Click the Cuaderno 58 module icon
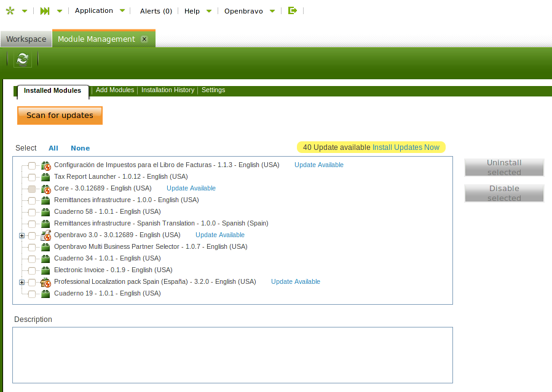552x392 pixels. 45,212
